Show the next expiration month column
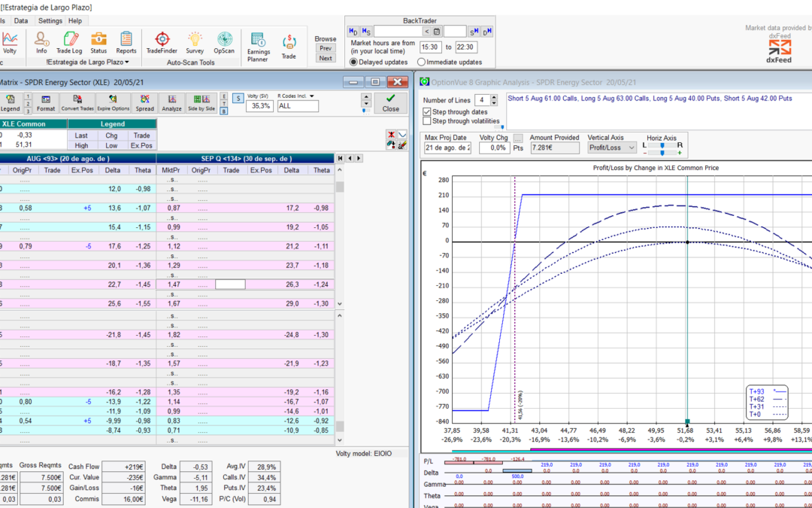This screenshot has height=508, width=812. click(359, 158)
